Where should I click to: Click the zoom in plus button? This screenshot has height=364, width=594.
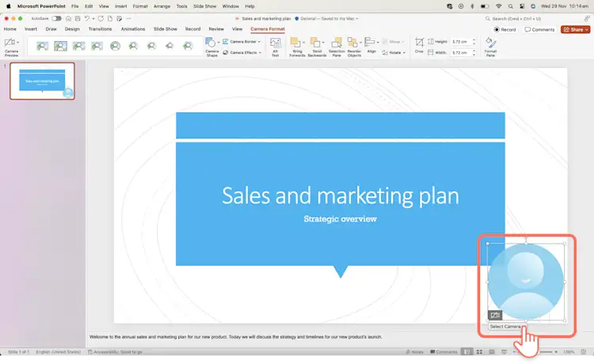point(556,352)
